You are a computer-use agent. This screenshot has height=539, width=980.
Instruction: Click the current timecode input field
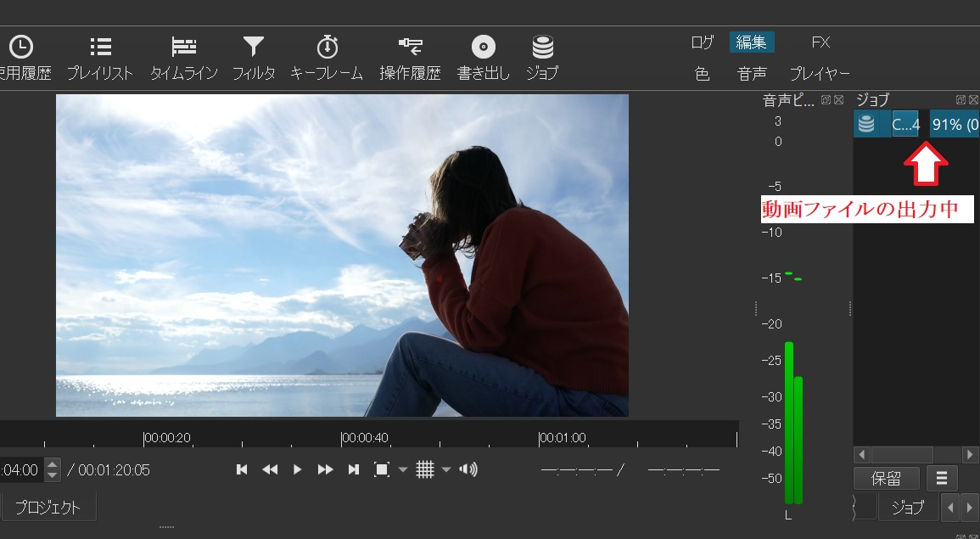click(22, 469)
